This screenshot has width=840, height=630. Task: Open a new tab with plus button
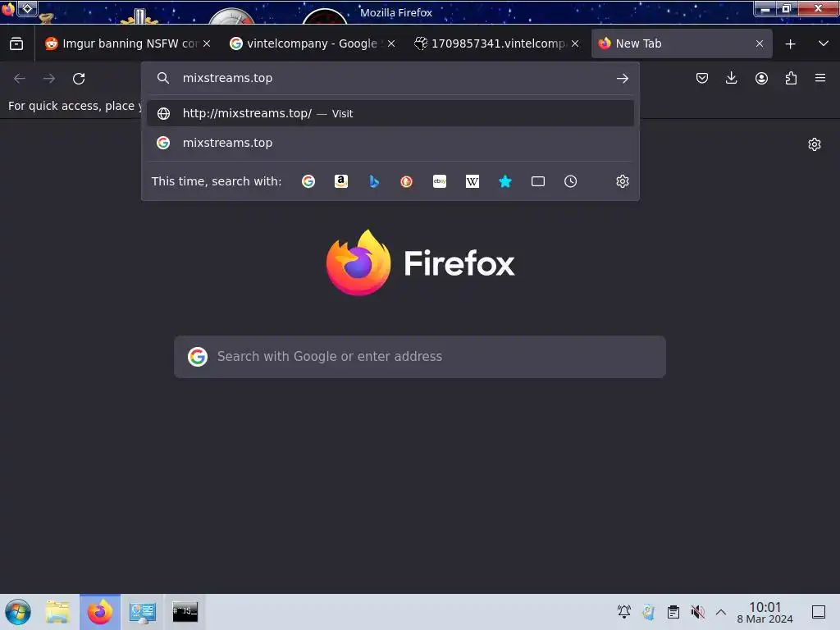(790, 44)
